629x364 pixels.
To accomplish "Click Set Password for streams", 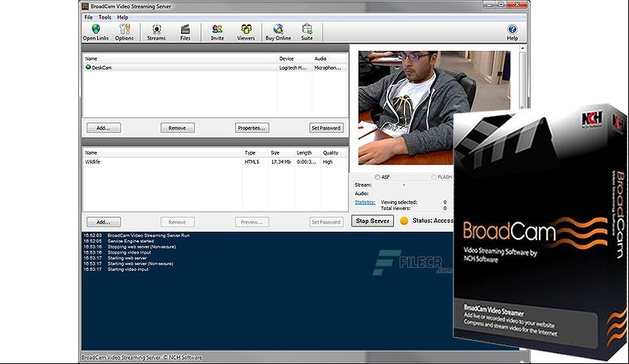I will pos(326,128).
